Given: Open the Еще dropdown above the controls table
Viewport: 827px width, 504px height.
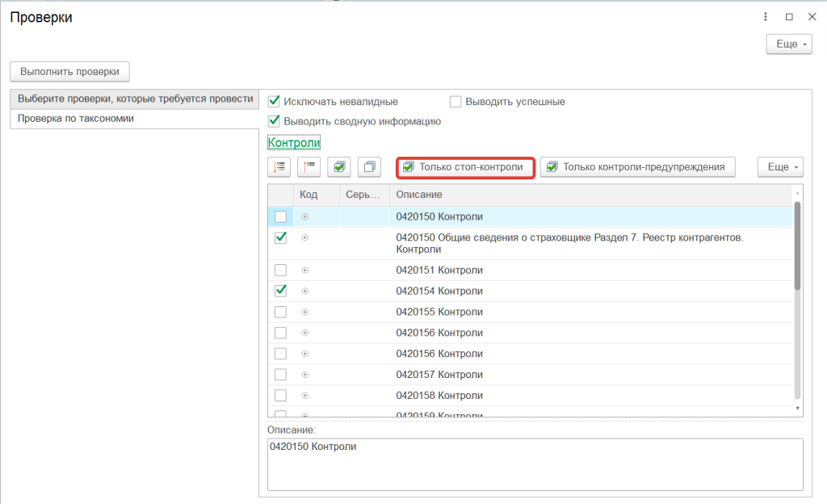Looking at the screenshot, I should pyautogui.click(x=779, y=167).
